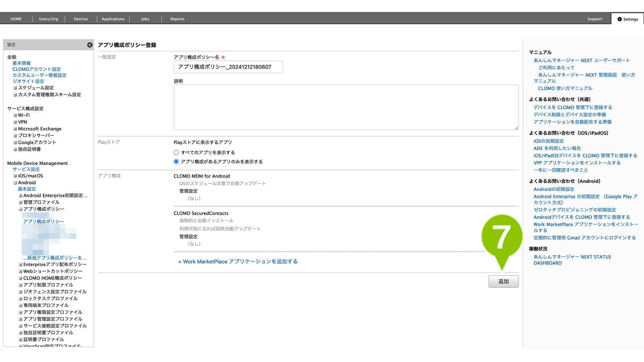The width and height of the screenshot is (644, 362).
Task: Click the 説明 text area
Action: click(x=346, y=107)
